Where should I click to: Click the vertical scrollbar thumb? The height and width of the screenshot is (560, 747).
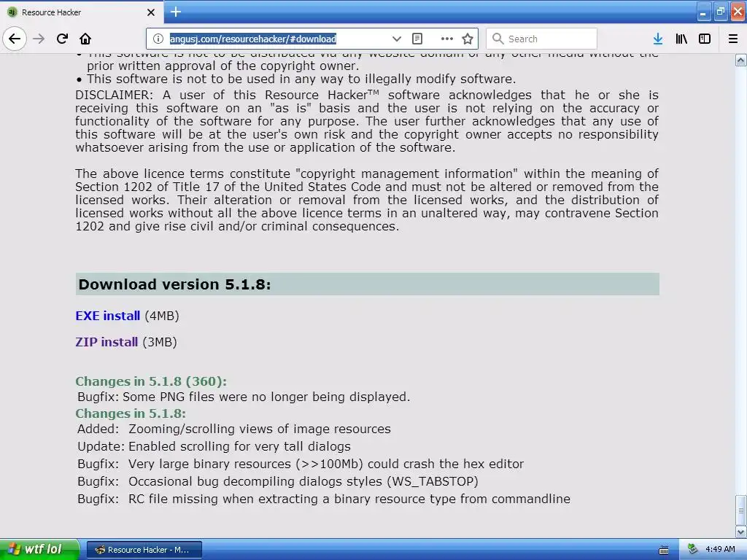click(x=741, y=510)
